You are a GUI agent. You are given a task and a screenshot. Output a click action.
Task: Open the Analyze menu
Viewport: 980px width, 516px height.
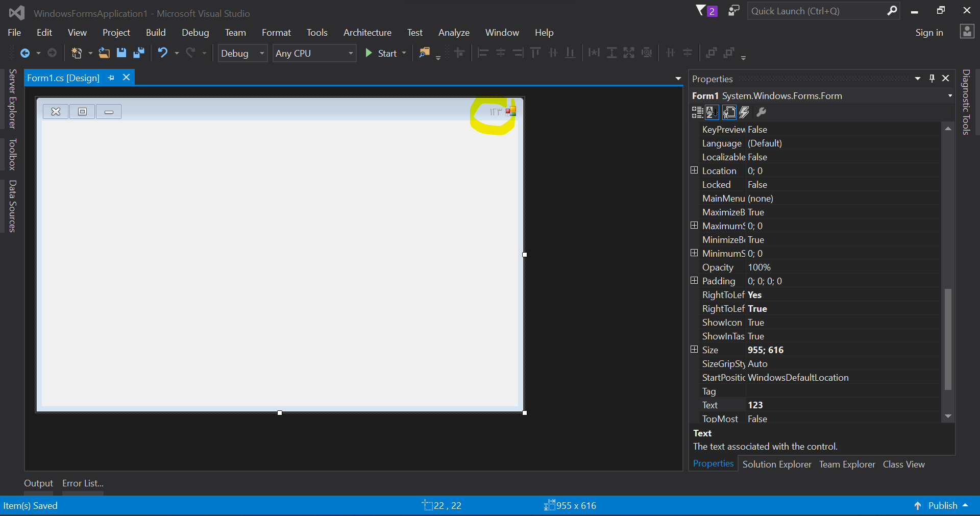pyautogui.click(x=454, y=32)
